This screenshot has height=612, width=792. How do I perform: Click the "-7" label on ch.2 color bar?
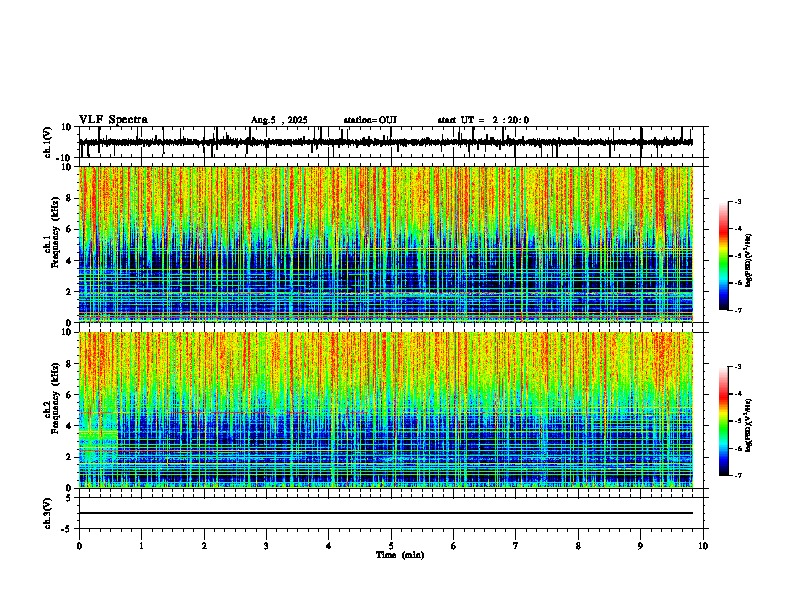(x=738, y=475)
